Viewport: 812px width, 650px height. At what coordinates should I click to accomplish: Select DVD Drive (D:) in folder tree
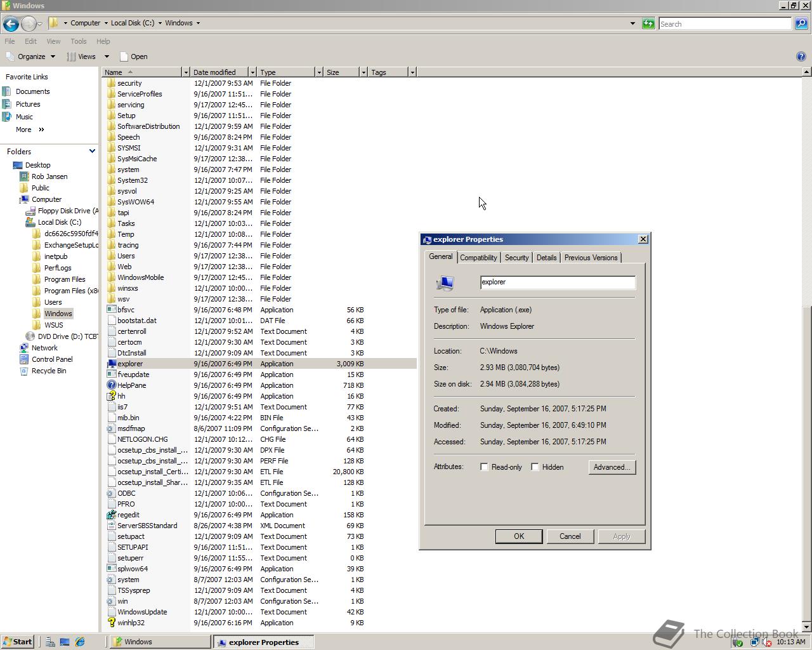click(x=62, y=336)
